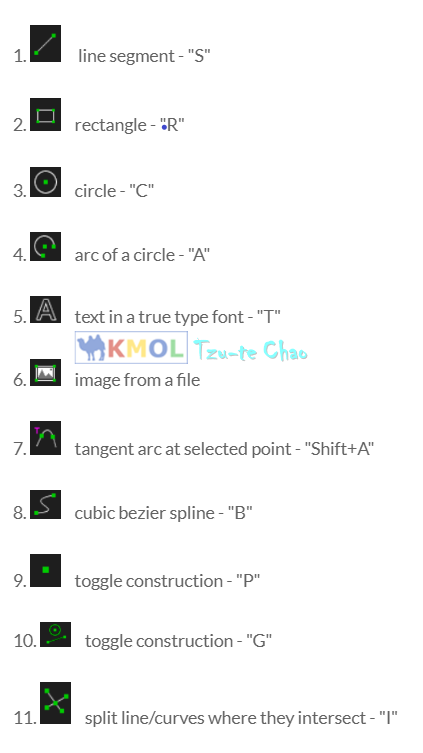Choose the tangent arc tool icon
423x753 pixels.
46,438
